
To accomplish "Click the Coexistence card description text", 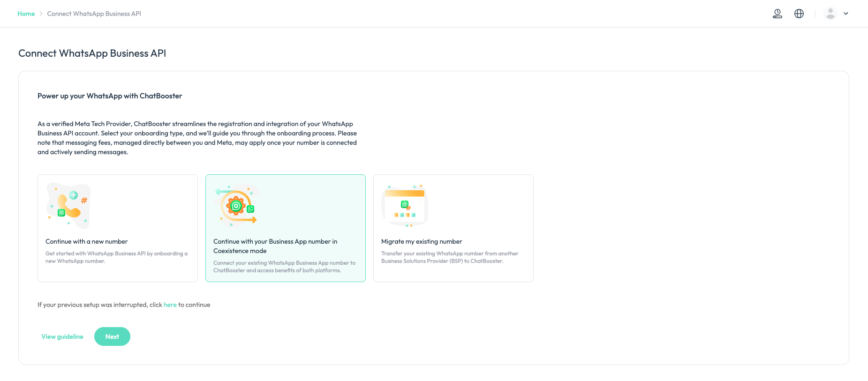I will [284, 267].
